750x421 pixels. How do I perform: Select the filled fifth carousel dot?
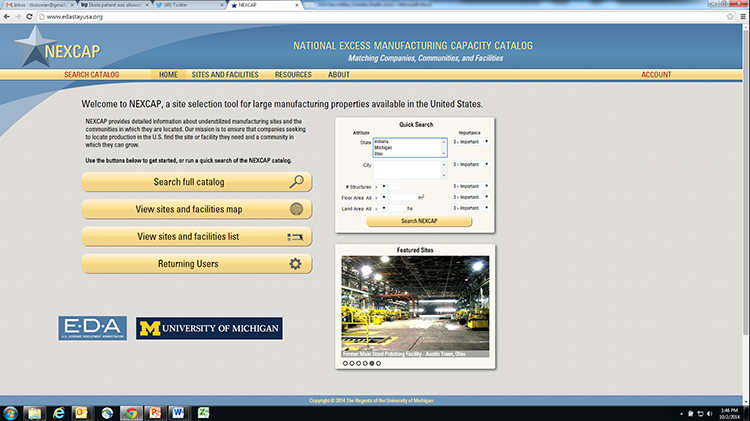pyautogui.click(x=372, y=364)
